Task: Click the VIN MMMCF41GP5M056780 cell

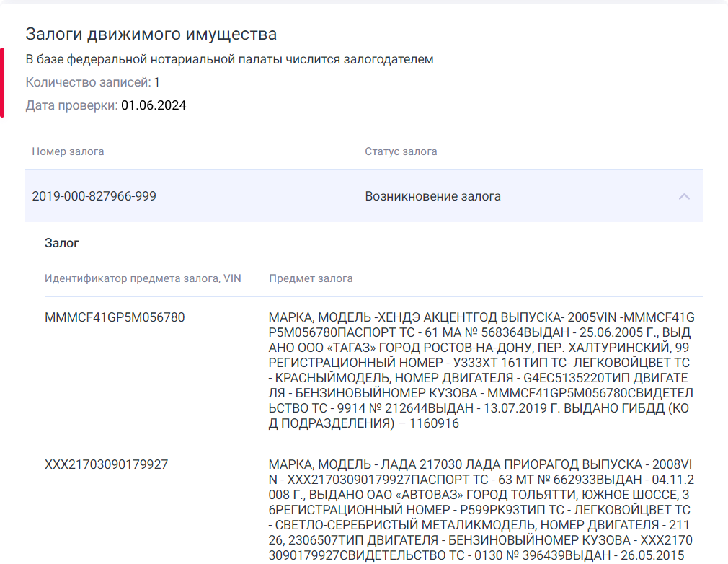Action: (x=115, y=317)
